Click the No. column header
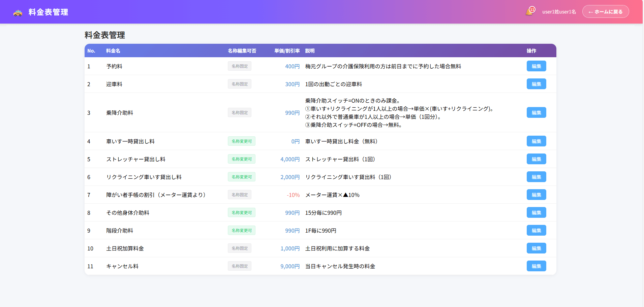Image resolution: width=644 pixels, height=307 pixels. (x=91, y=51)
